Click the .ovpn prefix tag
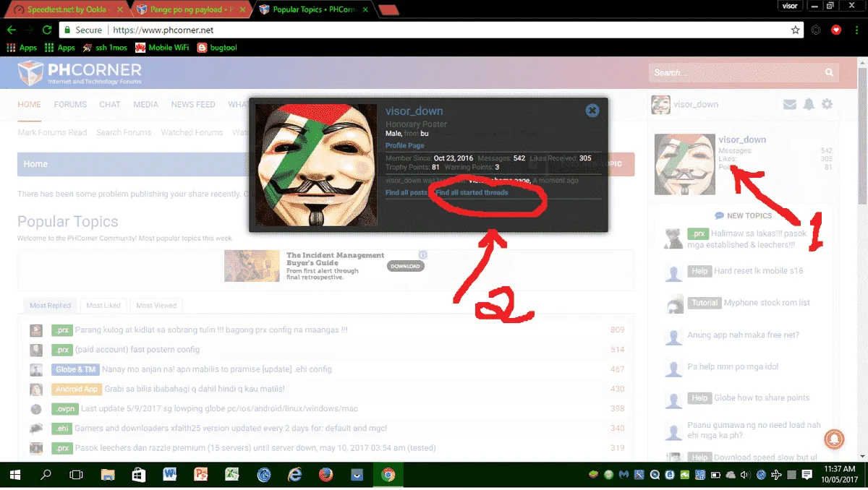The image size is (868, 490). [64, 409]
